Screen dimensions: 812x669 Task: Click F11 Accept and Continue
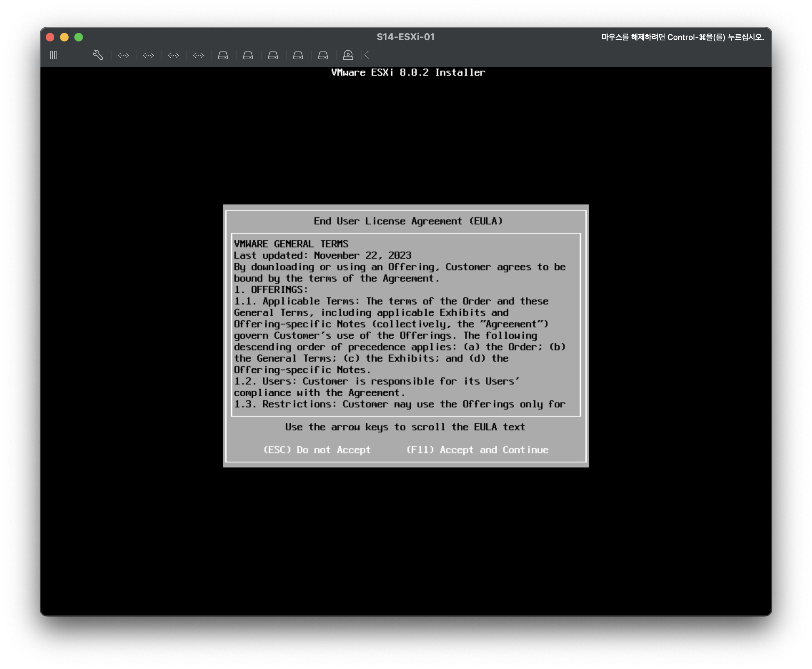(477, 450)
